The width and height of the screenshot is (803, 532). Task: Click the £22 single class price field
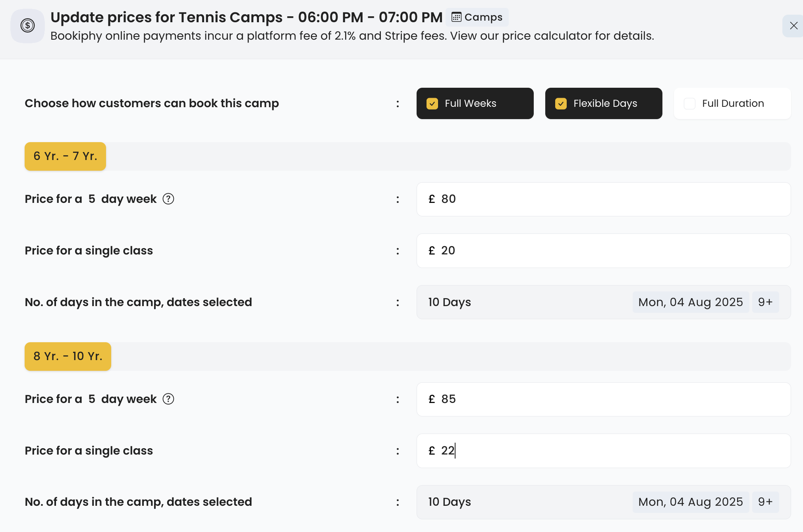[603, 451]
